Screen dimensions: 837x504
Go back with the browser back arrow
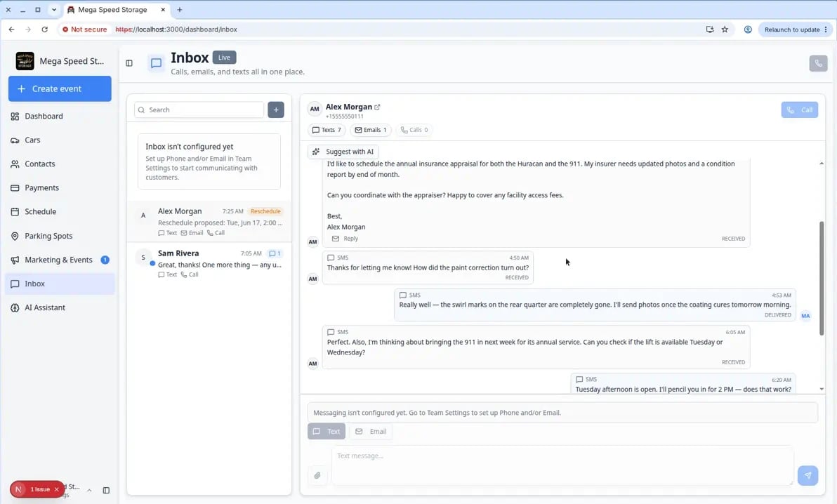coord(12,29)
